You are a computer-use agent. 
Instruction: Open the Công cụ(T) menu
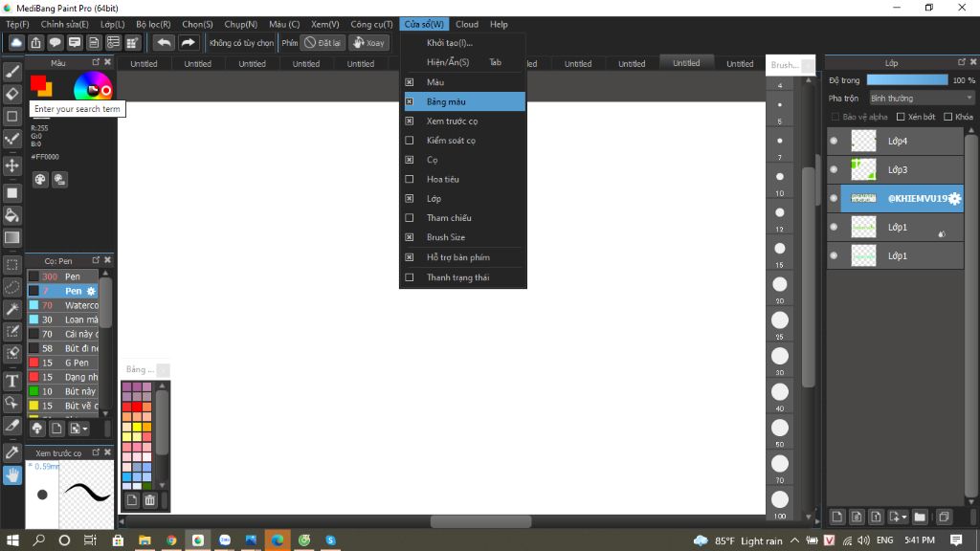pyautogui.click(x=371, y=24)
